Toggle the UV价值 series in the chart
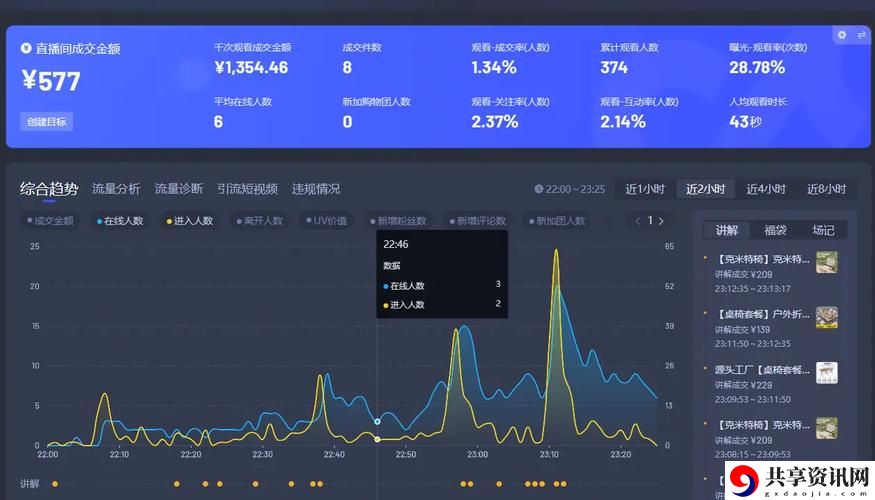 click(x=326, y=221)
